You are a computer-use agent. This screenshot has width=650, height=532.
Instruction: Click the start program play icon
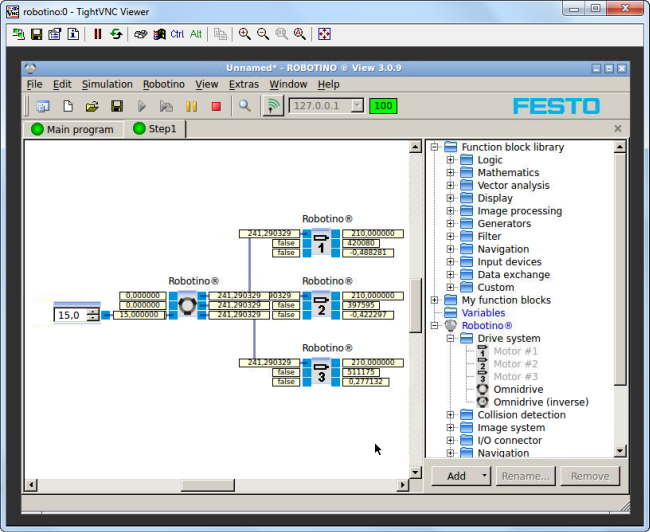pyautogui.click(x=142, y=107)
